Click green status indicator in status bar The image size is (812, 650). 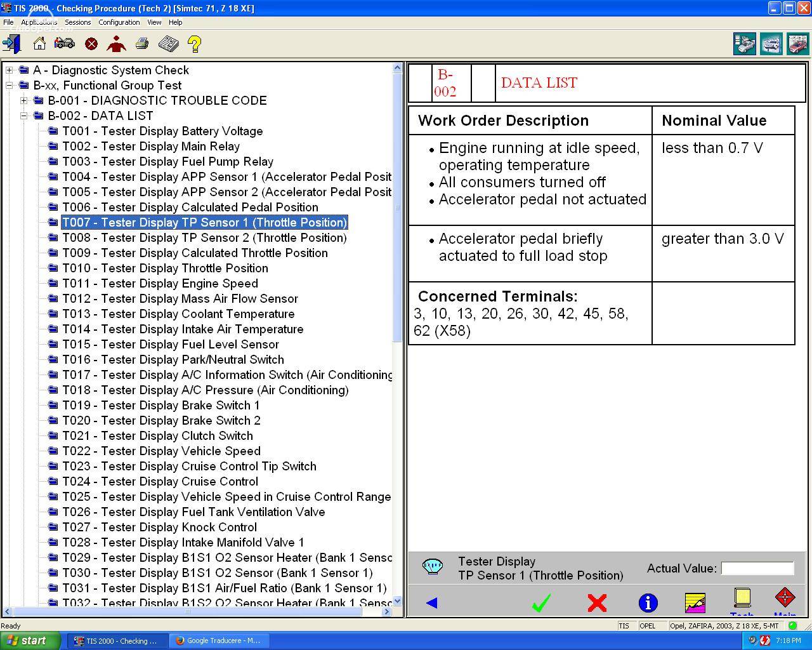tap(793, 626)
